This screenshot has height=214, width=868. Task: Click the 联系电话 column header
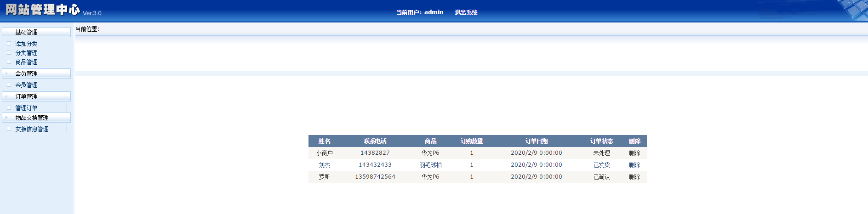(x=375, y=141)
